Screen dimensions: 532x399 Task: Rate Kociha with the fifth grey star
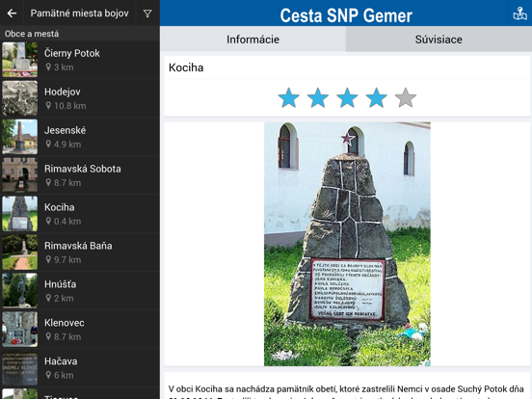pos(406,98)
